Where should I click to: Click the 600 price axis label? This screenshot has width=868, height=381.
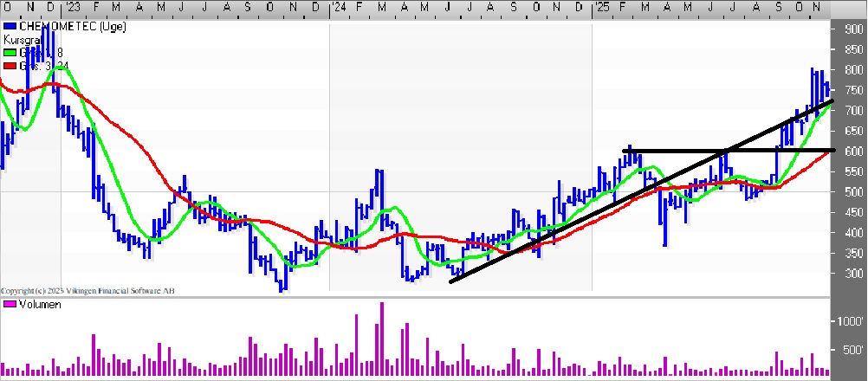[x=852, y=151]
